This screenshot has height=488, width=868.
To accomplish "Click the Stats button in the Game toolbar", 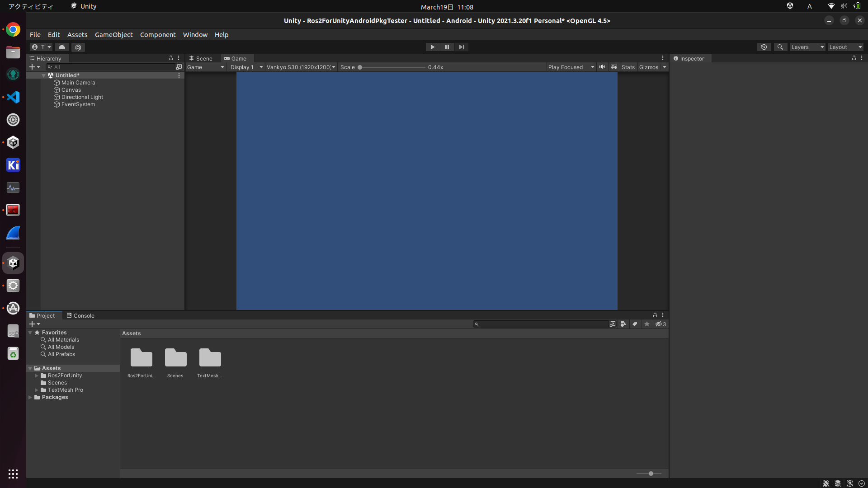I will pyautogui.click(x=627, y=67).
